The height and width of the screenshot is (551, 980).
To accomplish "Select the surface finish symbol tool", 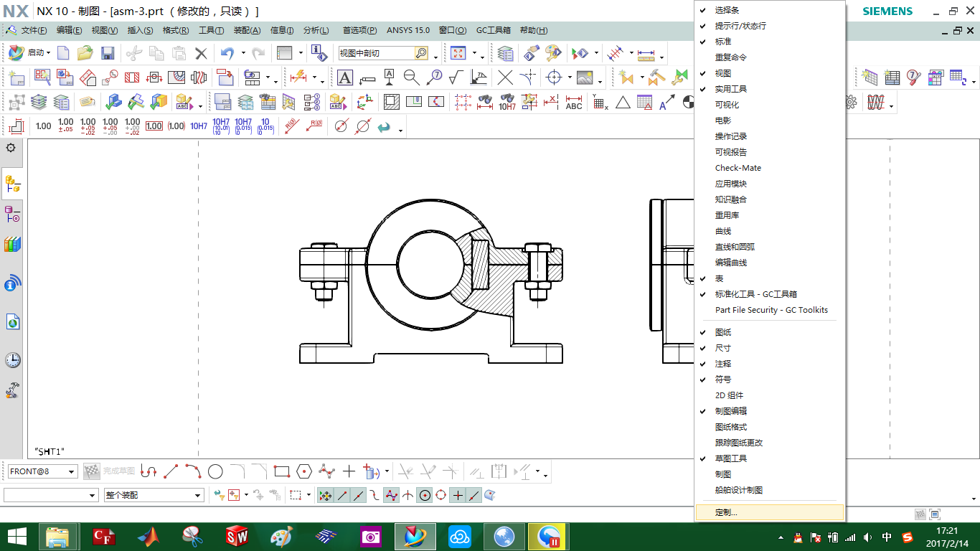I will coord(455,77).
